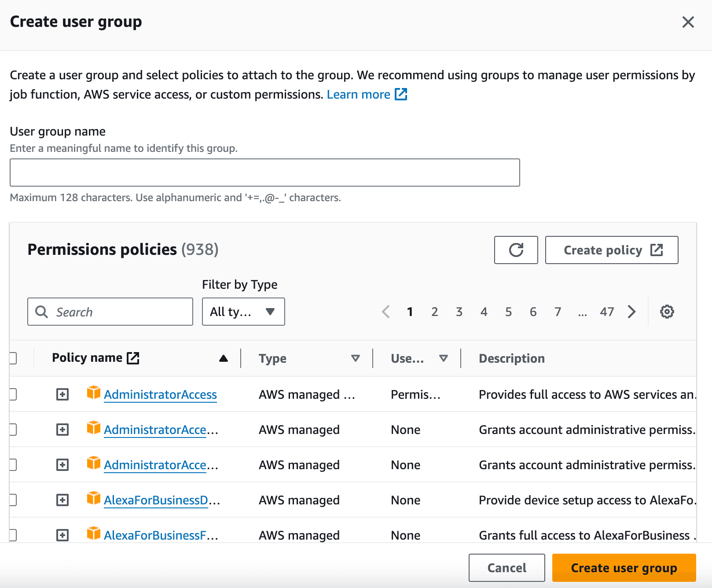This screenshot has width=712, height=588.
Task: Click the cube icon beside AdministratorAccess
Action: tap(93, 393)
